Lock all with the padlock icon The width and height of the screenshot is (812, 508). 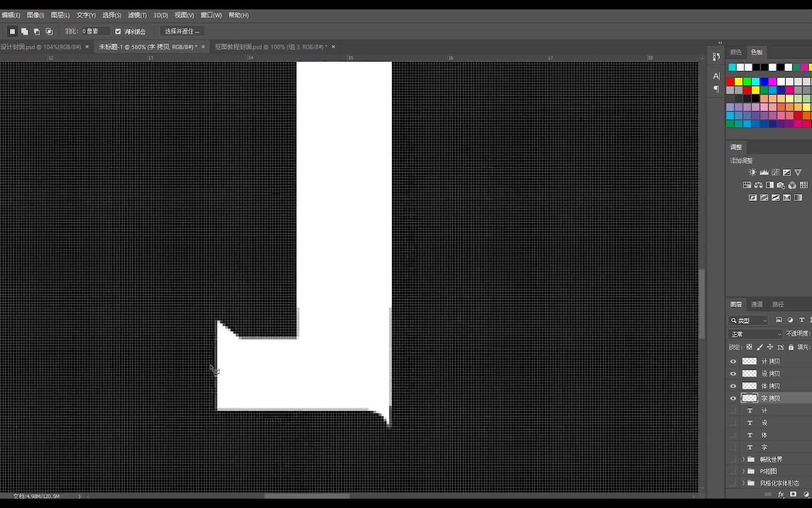(x=791, y=347)
